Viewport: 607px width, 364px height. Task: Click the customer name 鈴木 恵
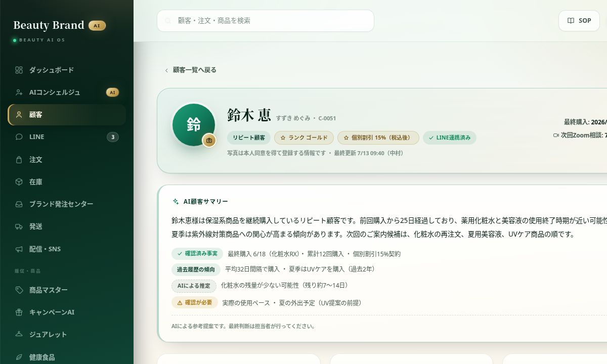click(249, 115)
